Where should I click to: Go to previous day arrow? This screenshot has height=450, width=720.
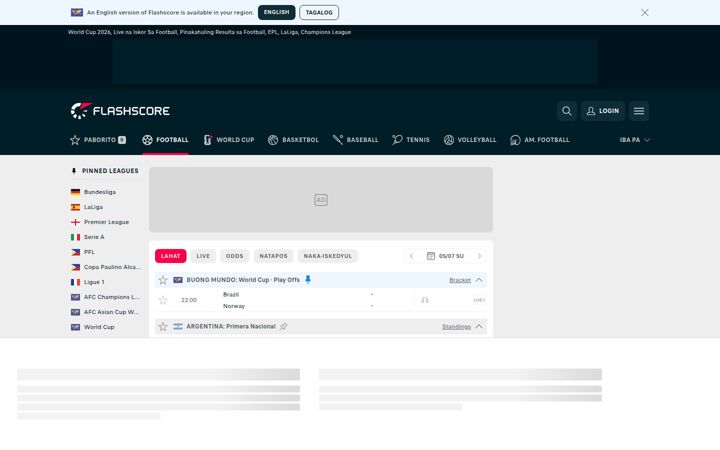click(x=411, y=256)
